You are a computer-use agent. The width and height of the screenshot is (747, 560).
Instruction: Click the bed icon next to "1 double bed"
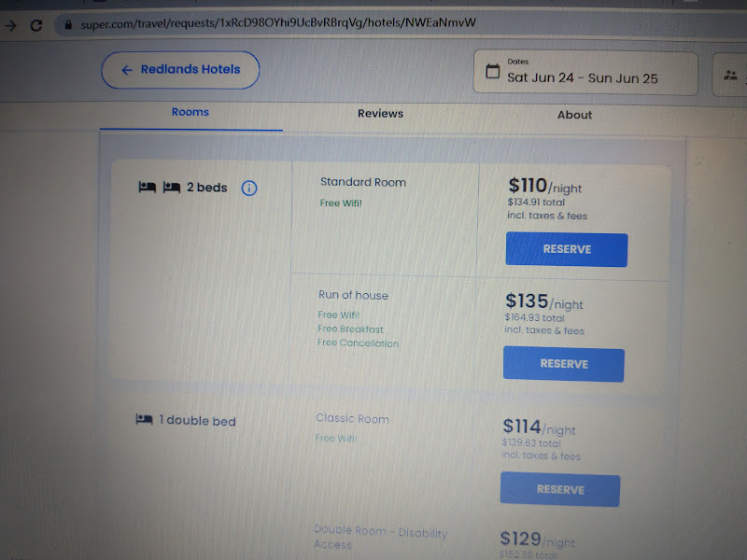click(145, 420)
